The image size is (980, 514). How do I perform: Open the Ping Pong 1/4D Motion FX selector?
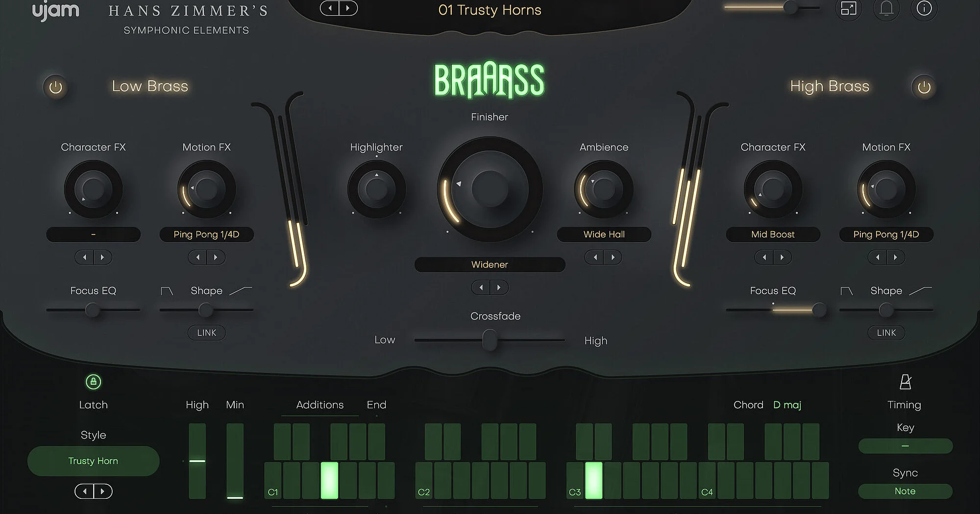click(x=206, y=234)
